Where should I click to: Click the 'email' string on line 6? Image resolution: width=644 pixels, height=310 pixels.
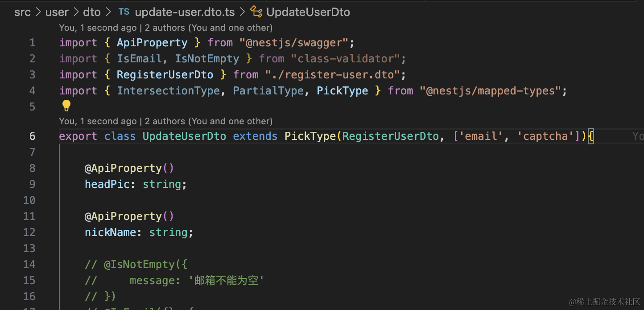point(482,136)
